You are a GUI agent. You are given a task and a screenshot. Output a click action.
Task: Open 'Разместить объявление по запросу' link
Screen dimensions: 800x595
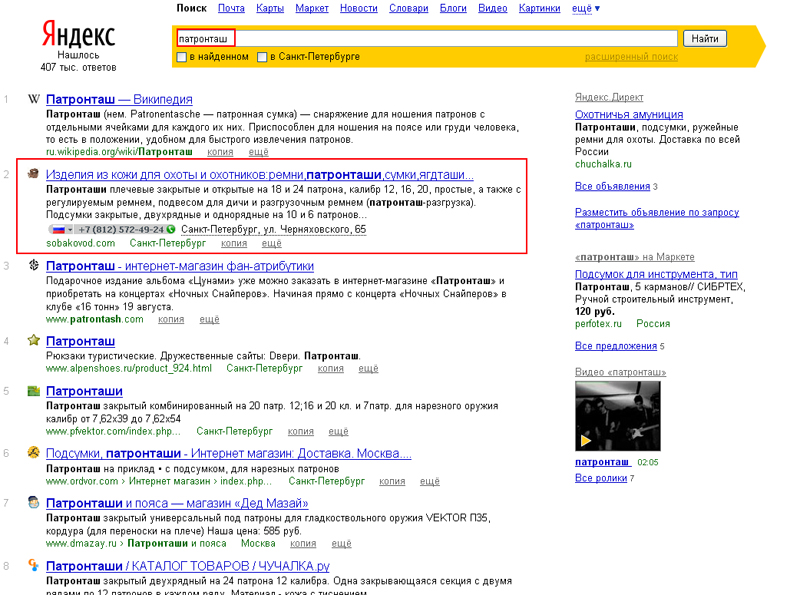tap(657, 218)
